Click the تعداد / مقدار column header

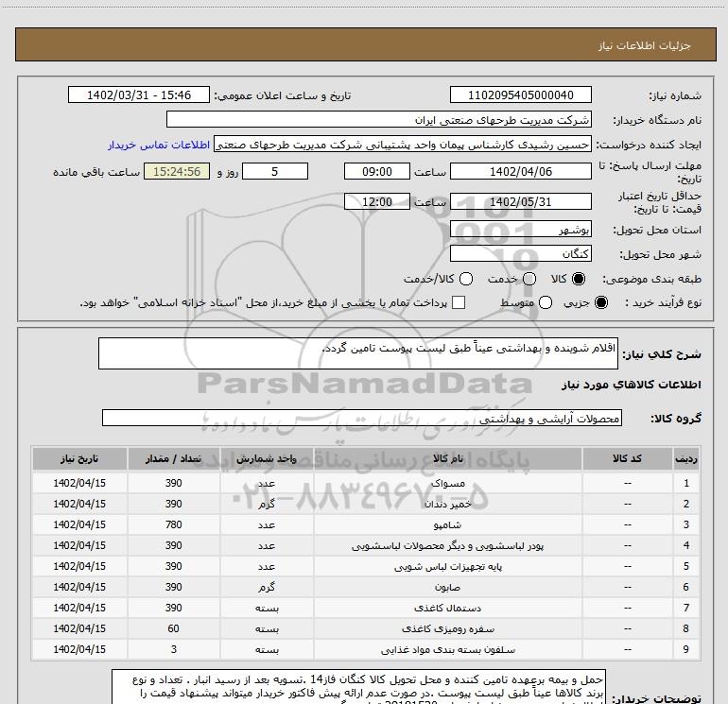[x=173, y=459]
